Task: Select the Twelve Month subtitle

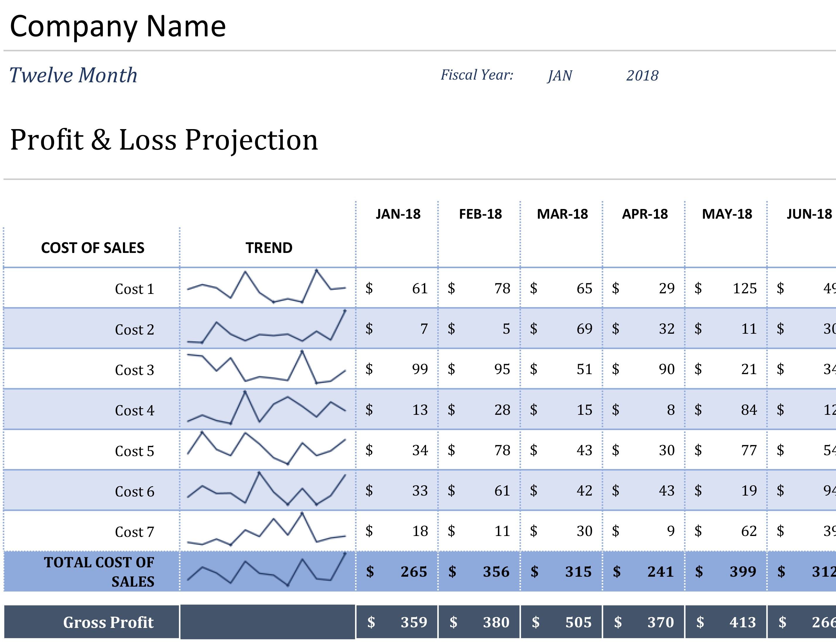Action: tap(73, 75)
